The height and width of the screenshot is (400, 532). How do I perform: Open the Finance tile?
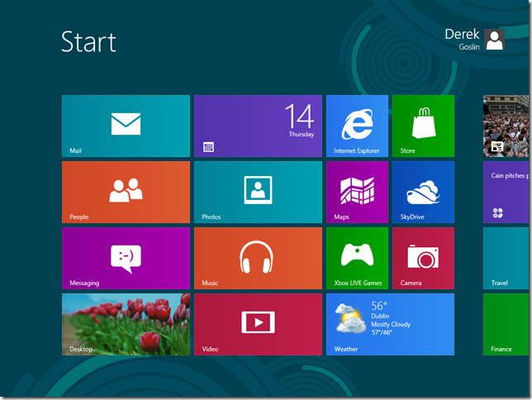(506, 324)
